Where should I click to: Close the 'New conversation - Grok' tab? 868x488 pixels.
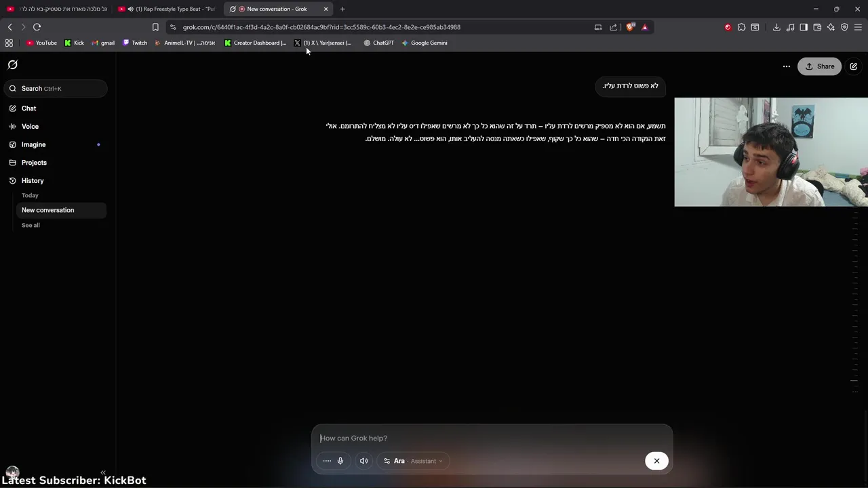point(325,9)
